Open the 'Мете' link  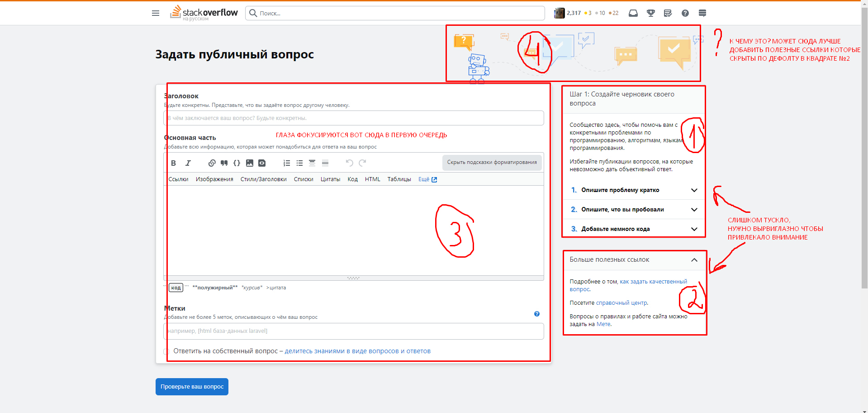tap(603, 324)
